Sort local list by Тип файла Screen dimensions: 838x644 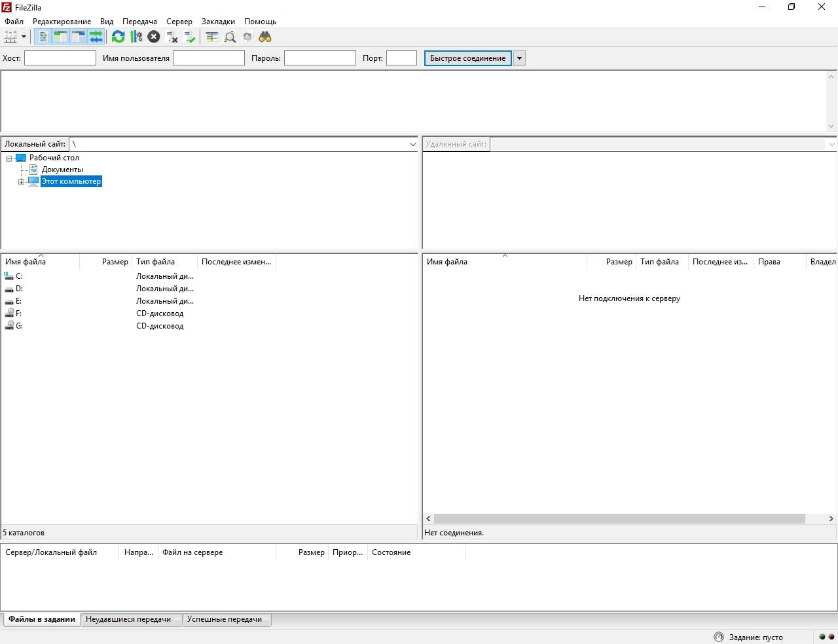pos(164,262)
